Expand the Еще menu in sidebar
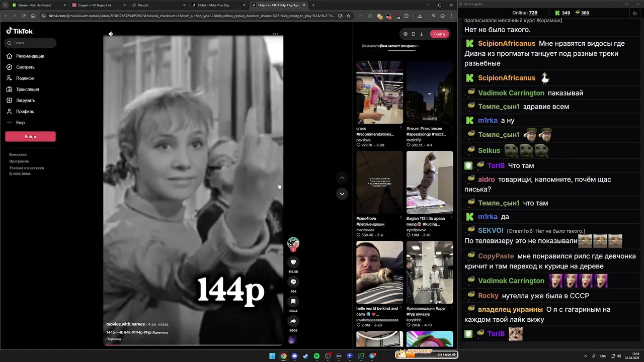 16,122
